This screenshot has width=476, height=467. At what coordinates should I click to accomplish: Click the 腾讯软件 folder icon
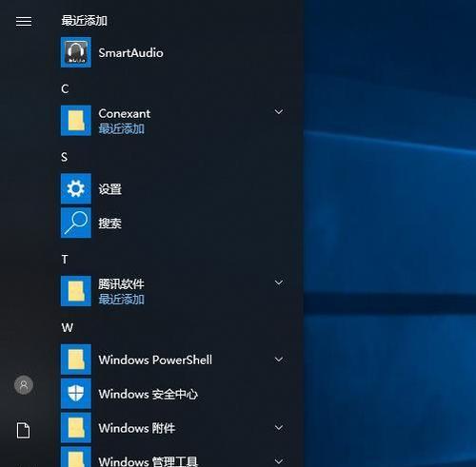coord(76,291)
